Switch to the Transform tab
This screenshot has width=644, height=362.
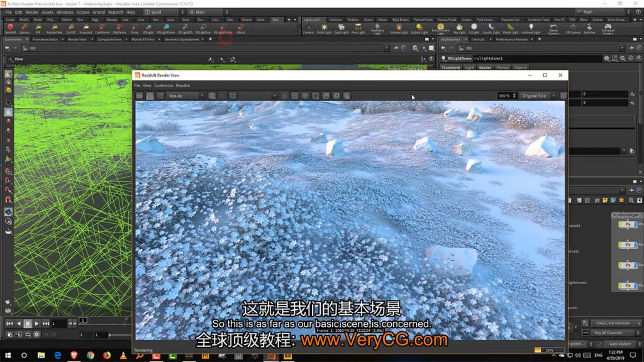pos(451,68)
